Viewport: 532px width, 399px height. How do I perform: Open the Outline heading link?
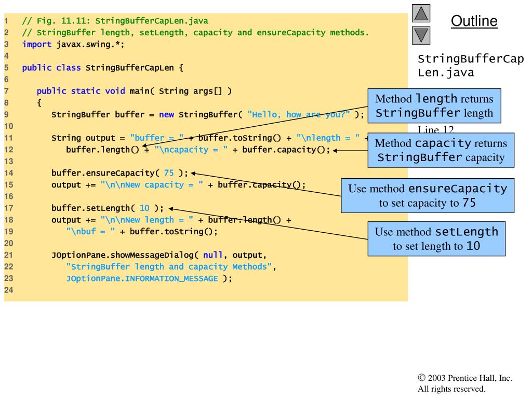coord(474,21)
